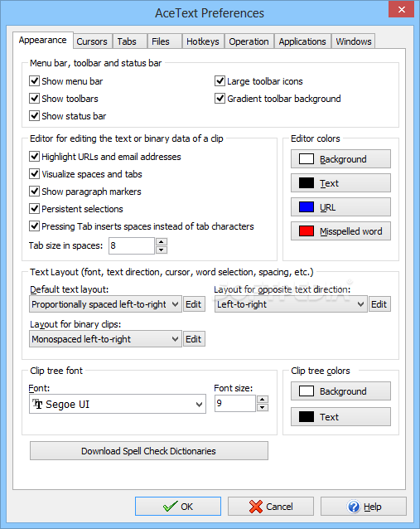Click the green checkmark icon on OK
This screenshot has height=529, width=420.
[x=171, y=506]
